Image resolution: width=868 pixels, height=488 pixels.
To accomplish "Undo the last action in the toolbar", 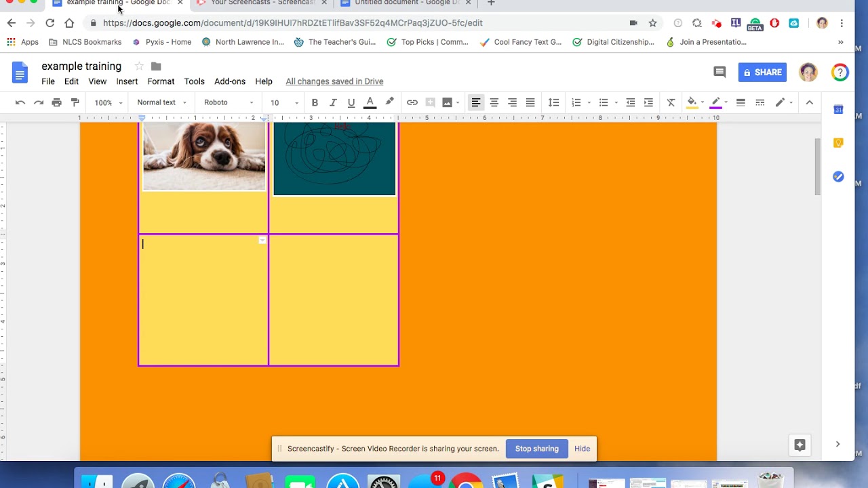I will coord(20,102).
